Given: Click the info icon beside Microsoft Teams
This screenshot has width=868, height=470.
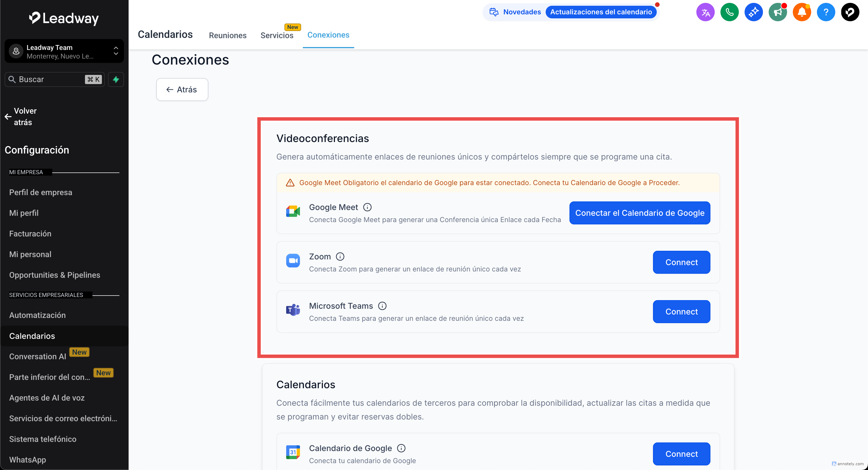Looking at the screenshot, I should click(382, 306).
